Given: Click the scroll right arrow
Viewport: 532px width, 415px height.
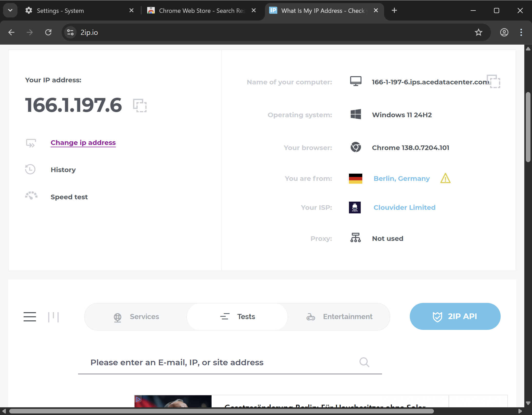Looking at the screenshot, I should click(520, 411).
